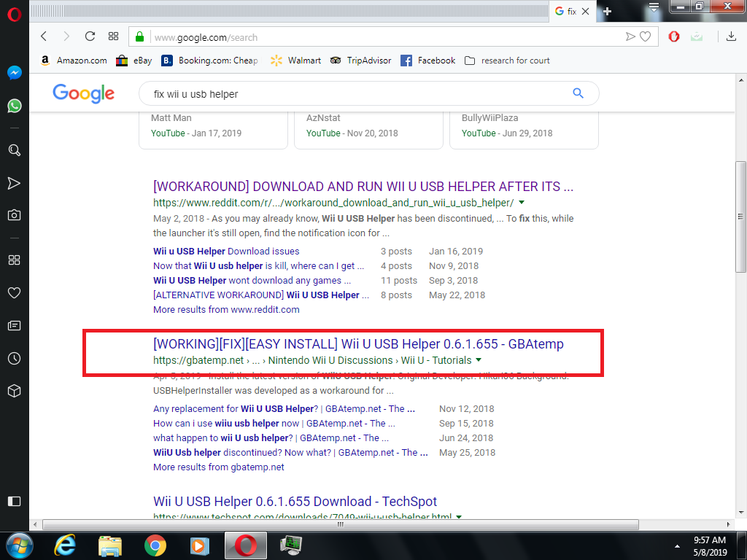Open the 'research for court' bookmarks folder
The width and height of the screenshot is (747, 560).
(508, 61)
